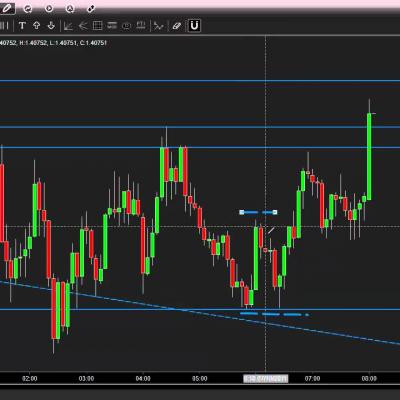Image resolution: width=400 pixels, height=400 pixels.
Task: Select the dashed descending blue trendline
Action: 200,312
